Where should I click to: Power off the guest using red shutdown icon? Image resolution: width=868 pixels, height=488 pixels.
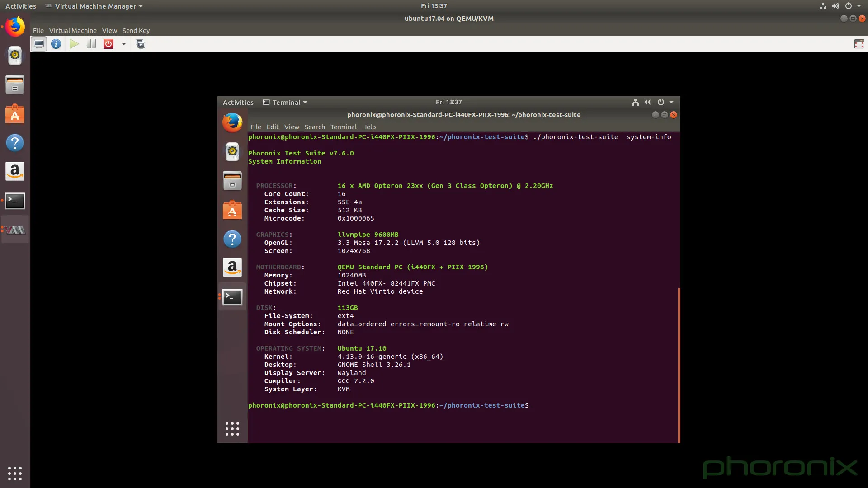click(108, 43)
